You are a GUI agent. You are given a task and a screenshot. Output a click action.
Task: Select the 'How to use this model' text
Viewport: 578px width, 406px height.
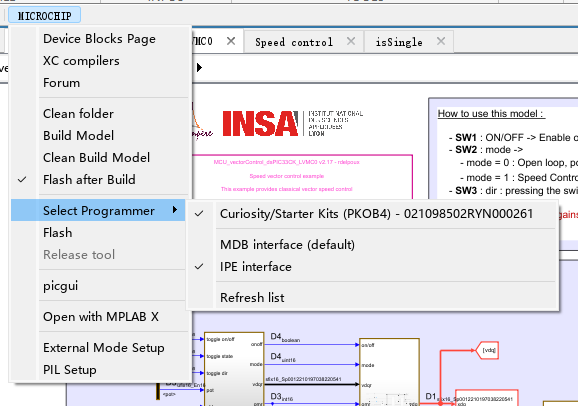pos(491,114)
